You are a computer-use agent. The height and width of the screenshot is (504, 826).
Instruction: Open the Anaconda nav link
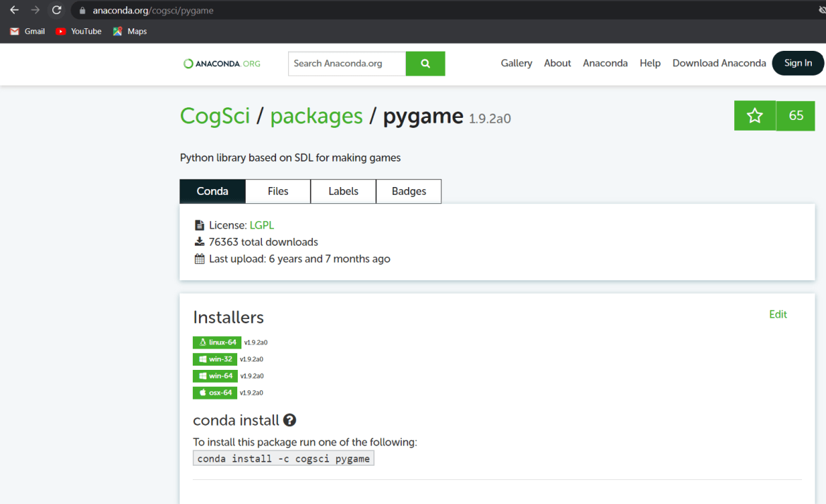tap(605, 64)
